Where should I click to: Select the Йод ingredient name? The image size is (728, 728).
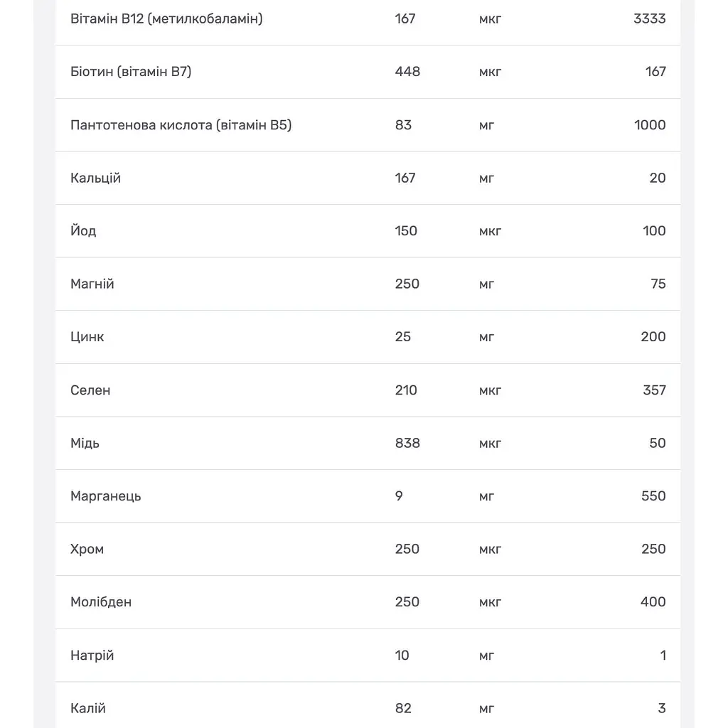pyautogui.click(x=84, y=231)
